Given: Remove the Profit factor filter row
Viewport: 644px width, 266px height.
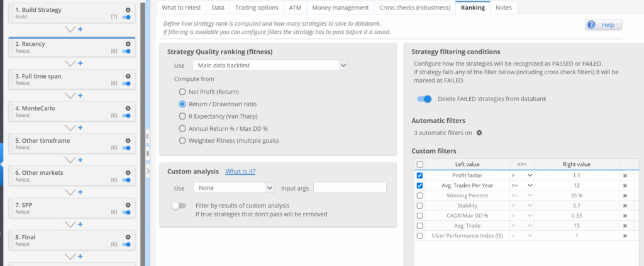Looking at the screenshot, I should coord(625,175).
